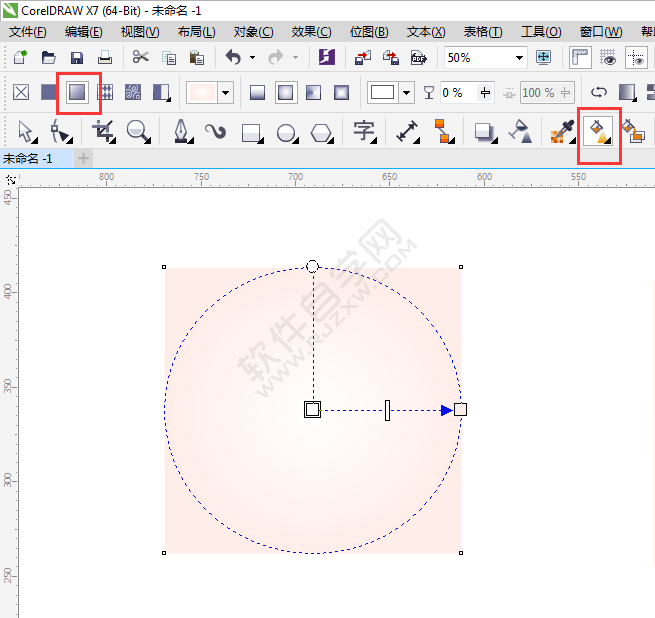
Task: Click the Reverse fill button
Action: pyautogui.click(x=599, y=92)
